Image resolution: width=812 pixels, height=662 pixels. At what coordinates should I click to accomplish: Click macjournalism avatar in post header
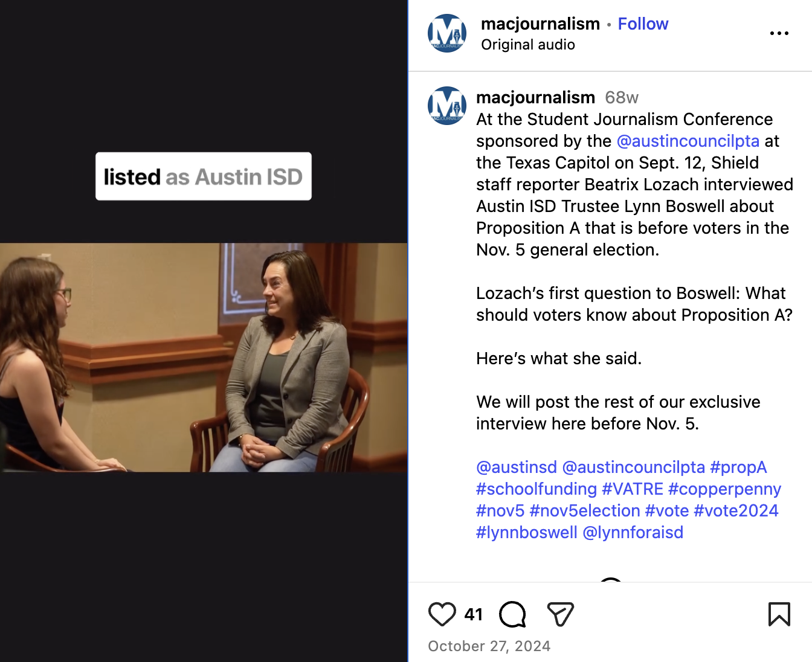[x=447, y=33]
